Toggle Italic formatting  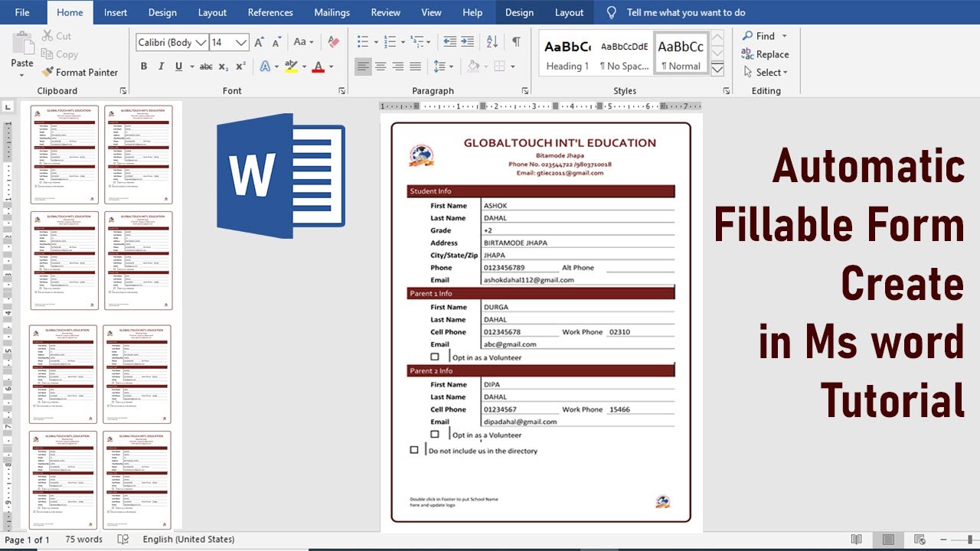[x=161, y=67]
